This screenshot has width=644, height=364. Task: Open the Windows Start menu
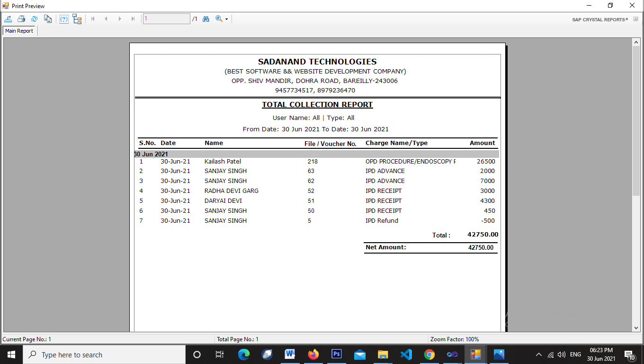point(11,355)
